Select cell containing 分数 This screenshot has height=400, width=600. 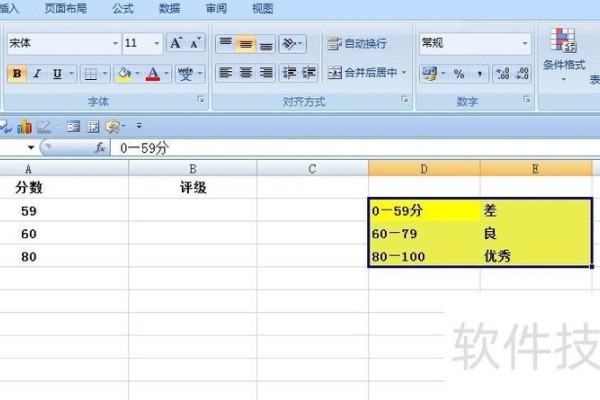64,187
